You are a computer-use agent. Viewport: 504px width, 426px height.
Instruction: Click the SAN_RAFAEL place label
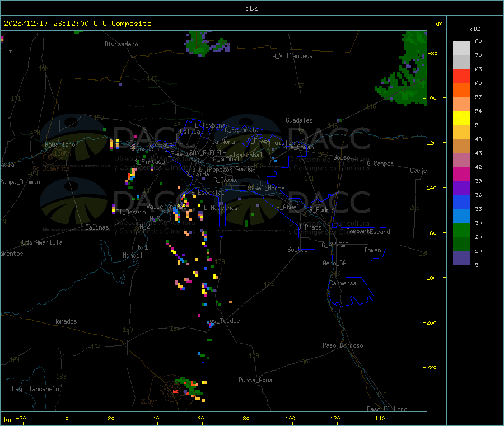(206, 152)
